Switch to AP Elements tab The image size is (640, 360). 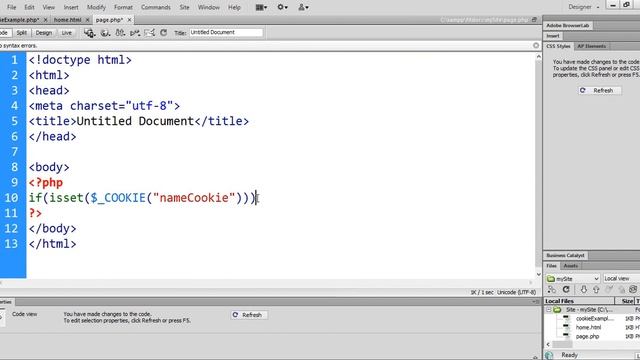point(592,46)
